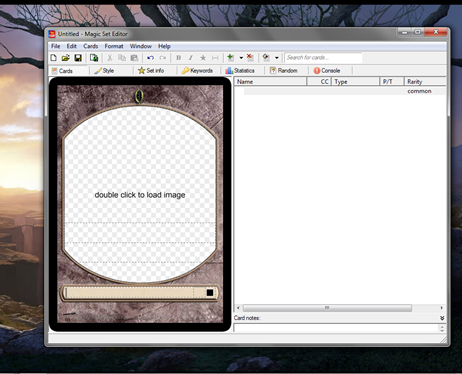
Task: Click the Paste clipboard icon
Action: [134, 58]
